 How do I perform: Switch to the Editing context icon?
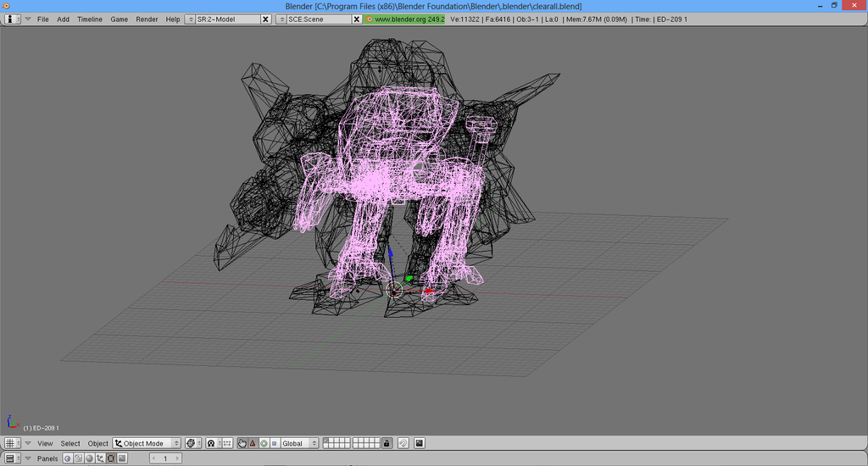click(x=111, y=458)
